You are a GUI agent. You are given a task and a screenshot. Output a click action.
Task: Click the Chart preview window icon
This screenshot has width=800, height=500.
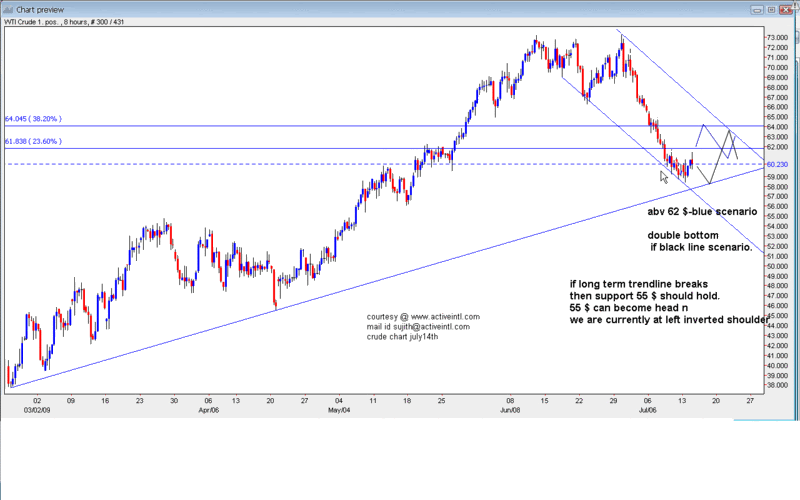[x=8, y=8]
